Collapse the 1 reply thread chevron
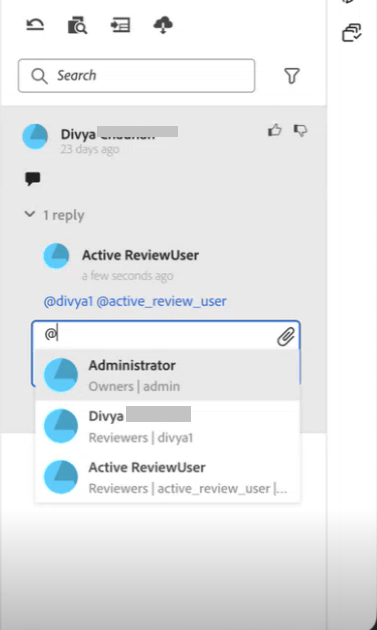 (x=30, y=214)
